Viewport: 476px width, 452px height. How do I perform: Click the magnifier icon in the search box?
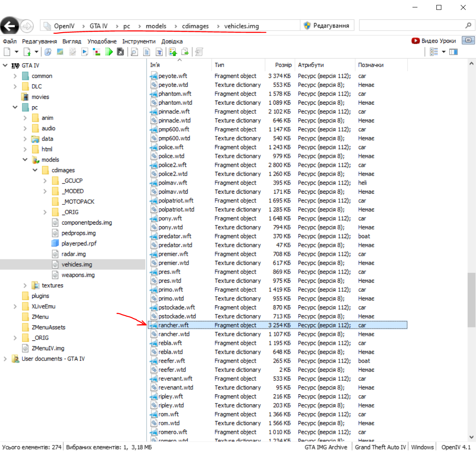468,26
